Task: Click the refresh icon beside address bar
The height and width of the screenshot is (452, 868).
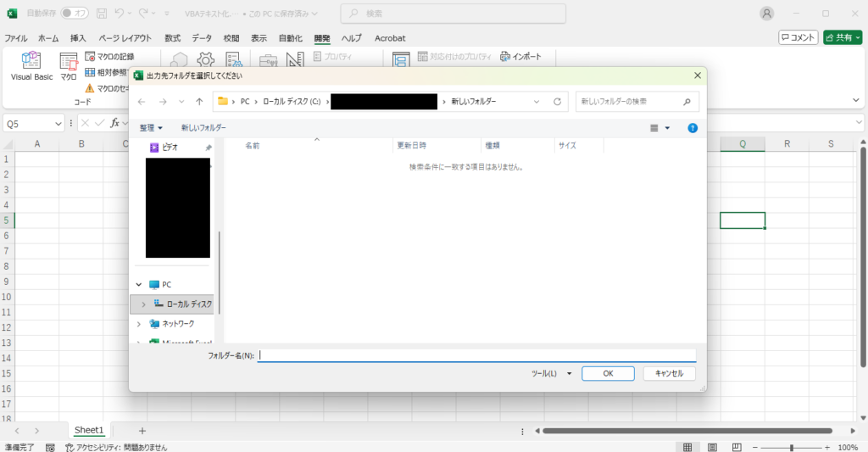Action: [x=557, y=102]
